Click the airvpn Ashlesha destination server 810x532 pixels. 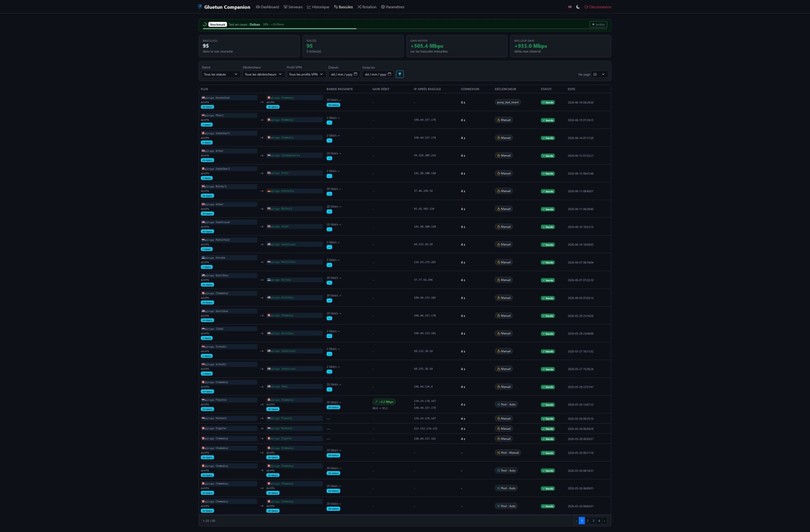[294, 191]
